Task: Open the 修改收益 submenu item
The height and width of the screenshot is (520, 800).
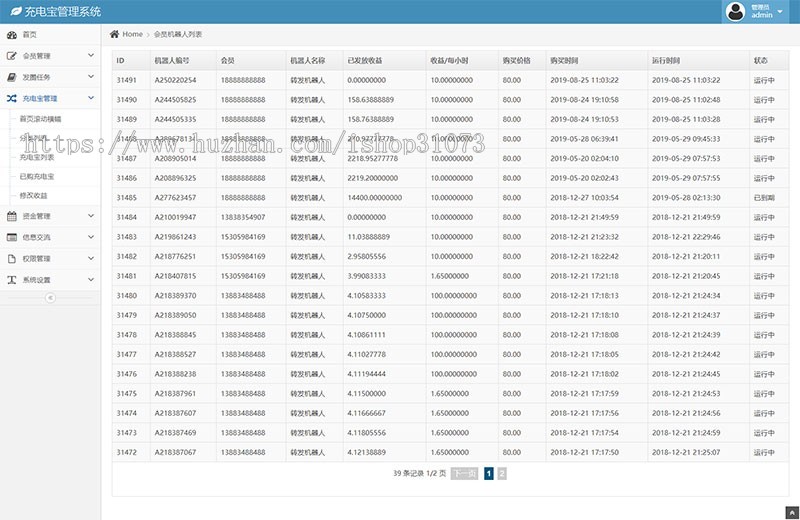Action: tap(34, 195)
